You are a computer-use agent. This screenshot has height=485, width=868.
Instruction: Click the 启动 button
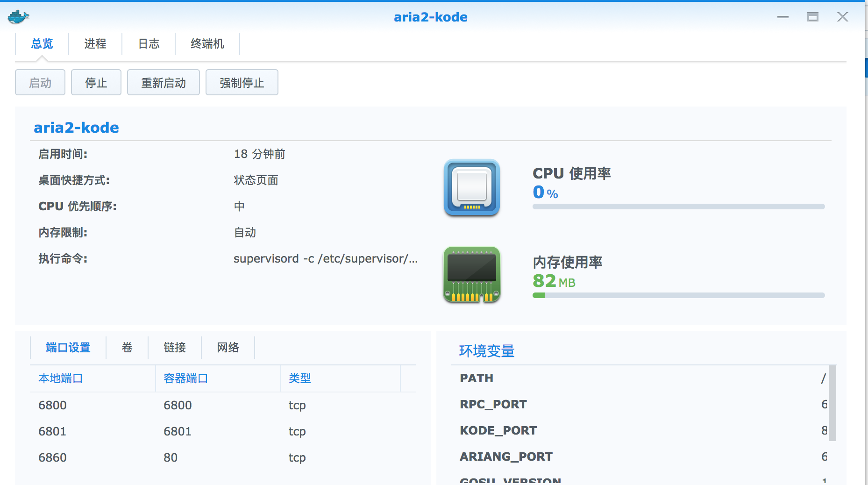click(x=40, y=83)
